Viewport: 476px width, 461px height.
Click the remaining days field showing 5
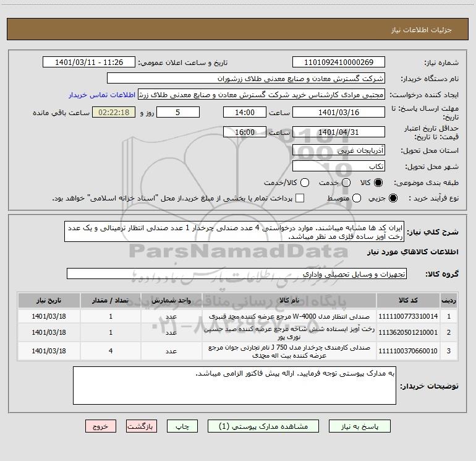(178, 112)
